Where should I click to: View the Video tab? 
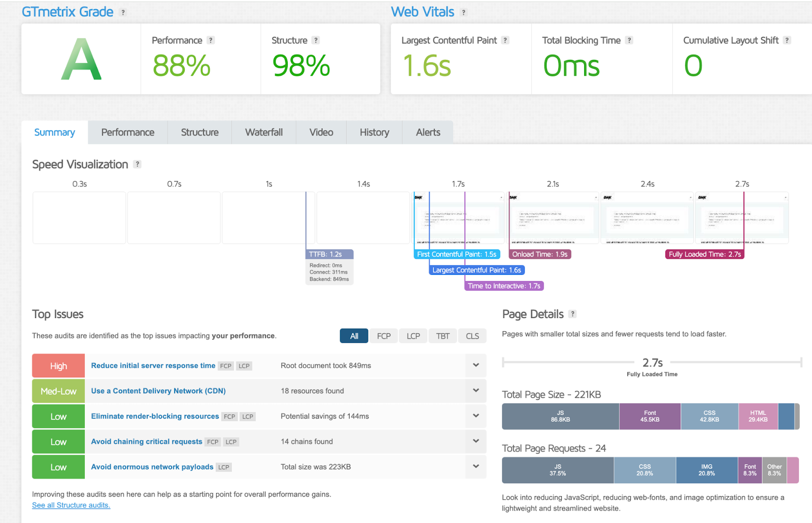pyautogui.click(x=321, y=132)
